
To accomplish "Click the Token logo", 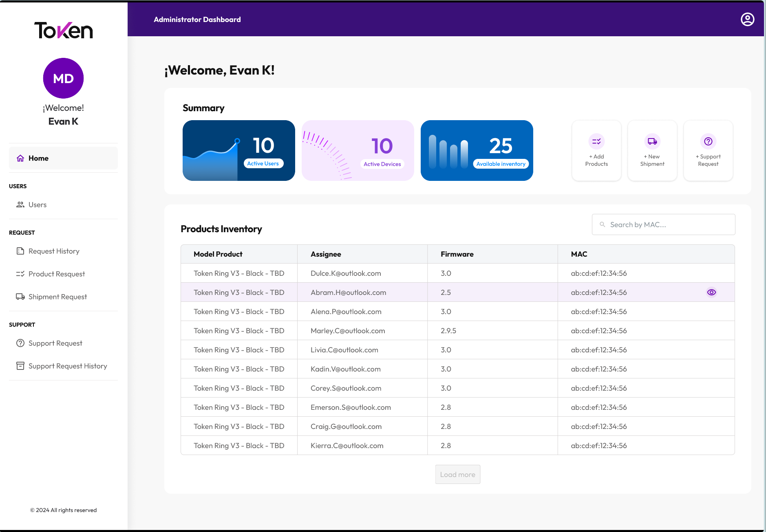I will click(63, 31).
